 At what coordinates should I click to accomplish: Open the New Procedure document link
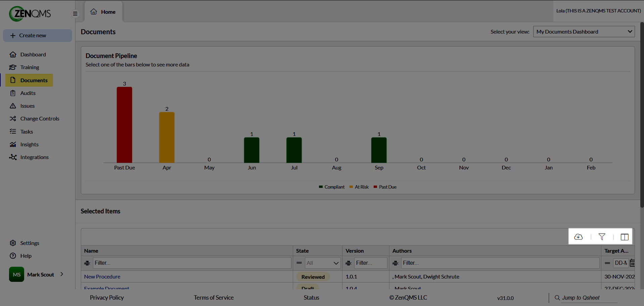(102, 276)
